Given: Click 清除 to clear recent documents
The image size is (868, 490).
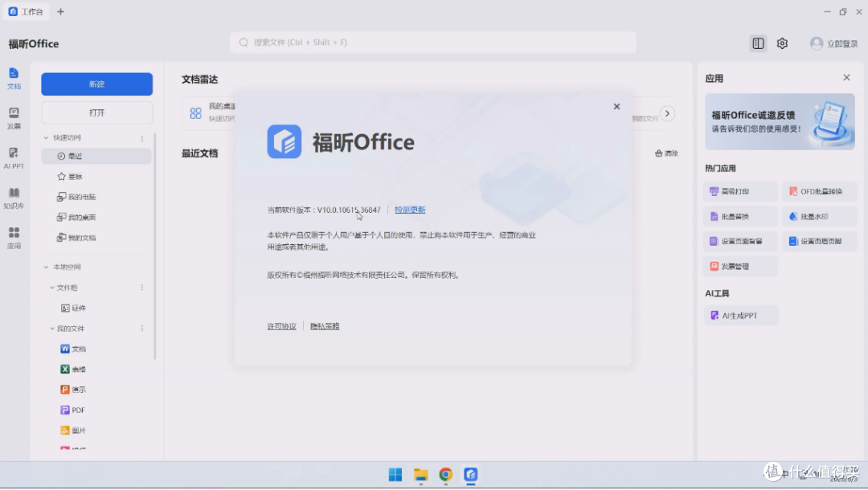Looking at the screenshot, I should [666, 153].
